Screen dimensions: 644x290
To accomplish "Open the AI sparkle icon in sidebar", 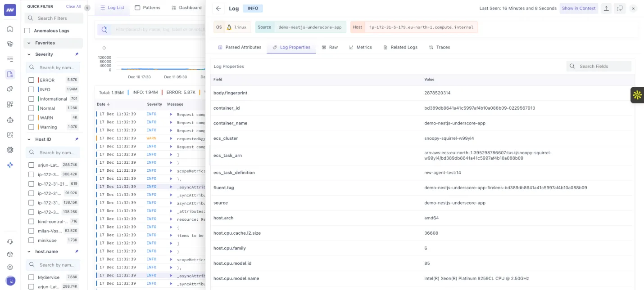I will click(10, 165).
